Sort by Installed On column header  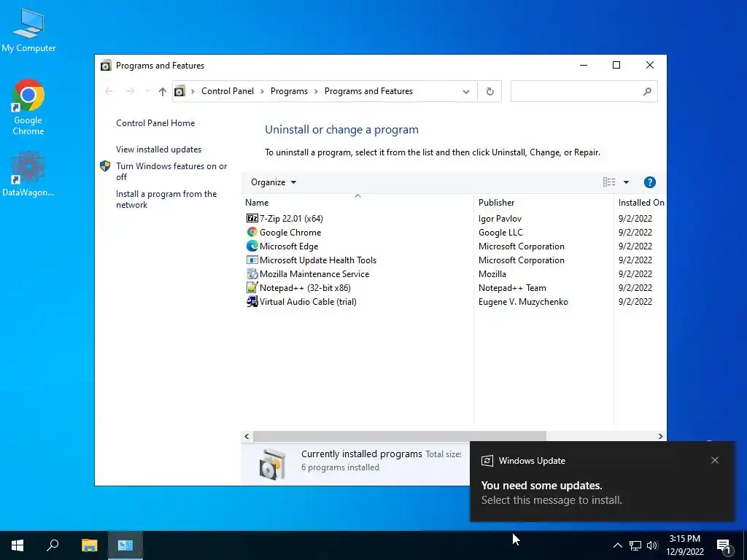(x=640, y=203)
